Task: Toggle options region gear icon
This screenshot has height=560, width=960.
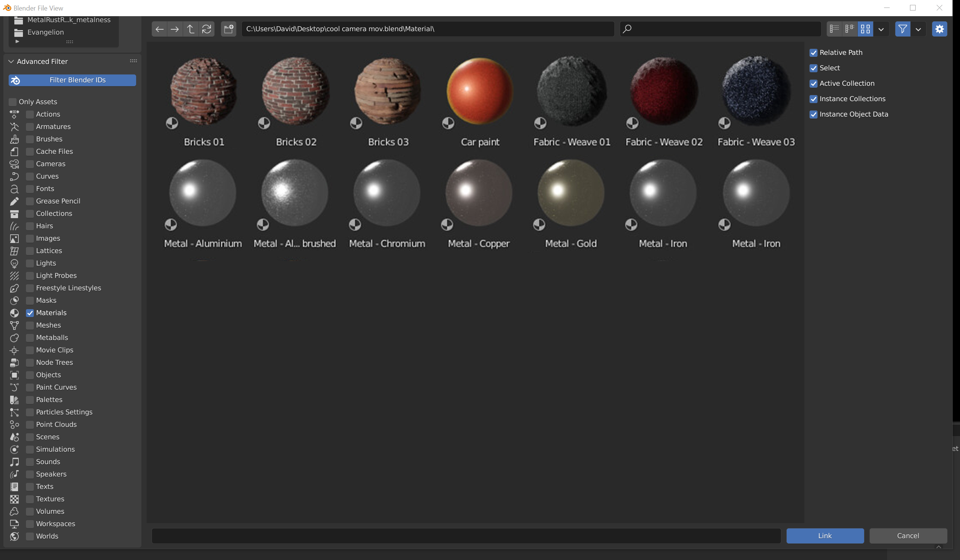Action: click(939, 29)
